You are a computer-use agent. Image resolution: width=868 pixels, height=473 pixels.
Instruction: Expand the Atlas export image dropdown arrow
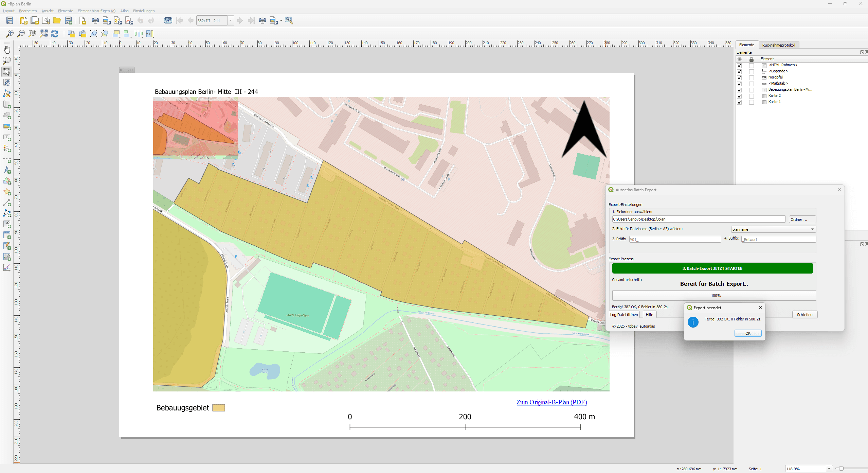281,21
